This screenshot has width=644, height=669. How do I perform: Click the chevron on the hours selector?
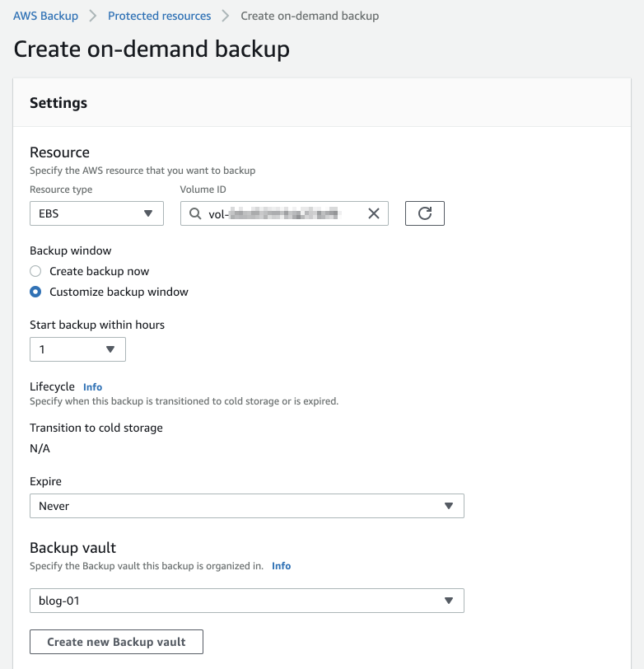[112, 349]
